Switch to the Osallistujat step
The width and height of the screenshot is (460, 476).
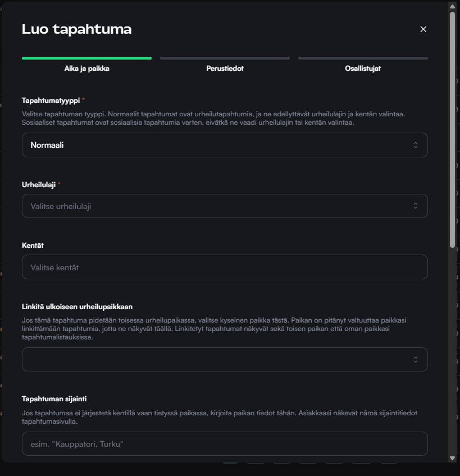(363, 69)
